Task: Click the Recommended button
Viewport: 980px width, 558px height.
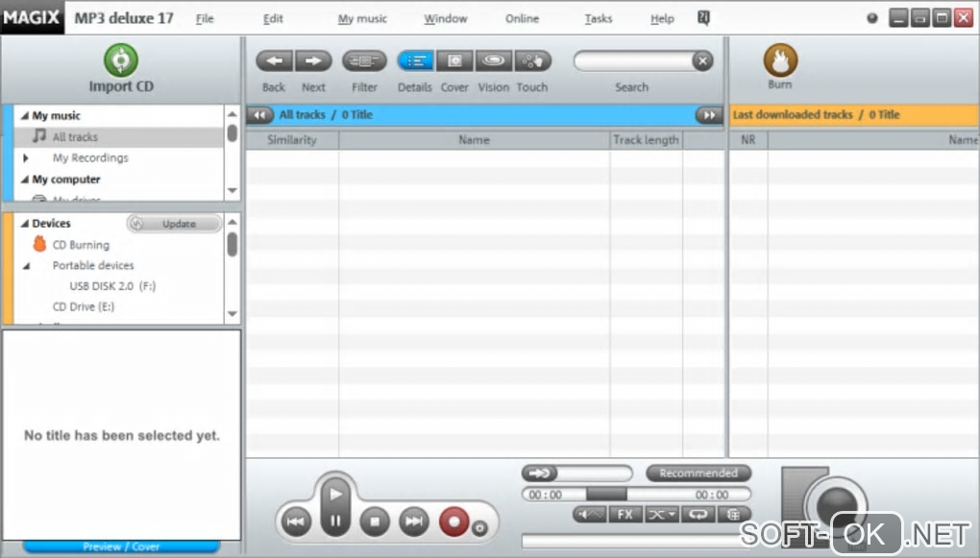Action: pyautogui.click(x=698, y=473)
